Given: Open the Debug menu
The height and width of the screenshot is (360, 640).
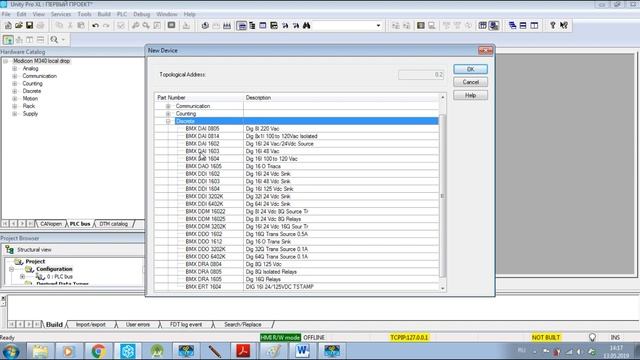Looking at the screenshot, I should pyautogui.click(x=142, y=14).
